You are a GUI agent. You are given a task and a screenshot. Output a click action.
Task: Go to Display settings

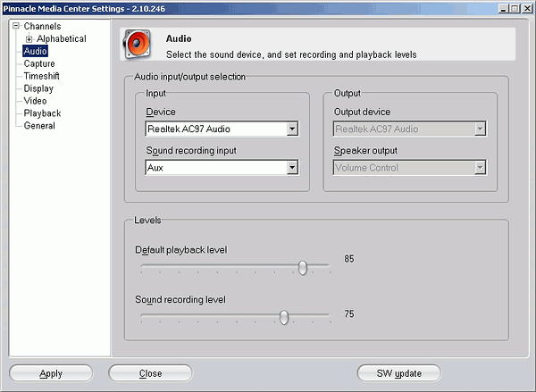pos(38,88)
